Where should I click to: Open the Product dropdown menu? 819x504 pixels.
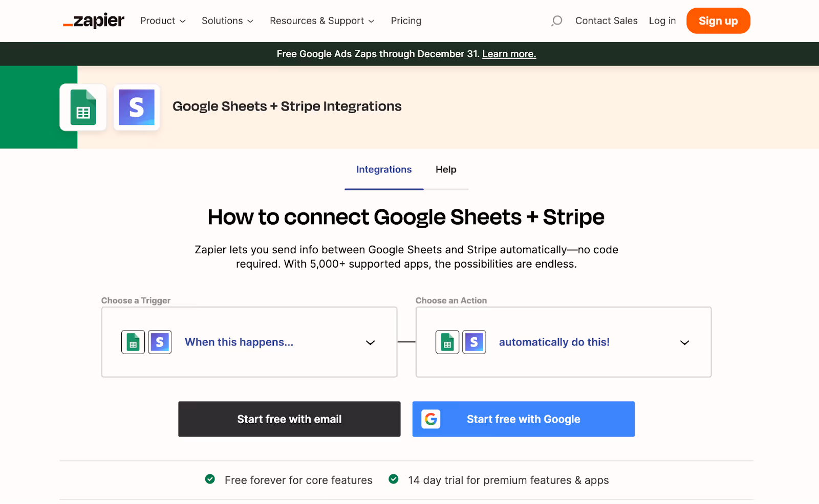163,21
